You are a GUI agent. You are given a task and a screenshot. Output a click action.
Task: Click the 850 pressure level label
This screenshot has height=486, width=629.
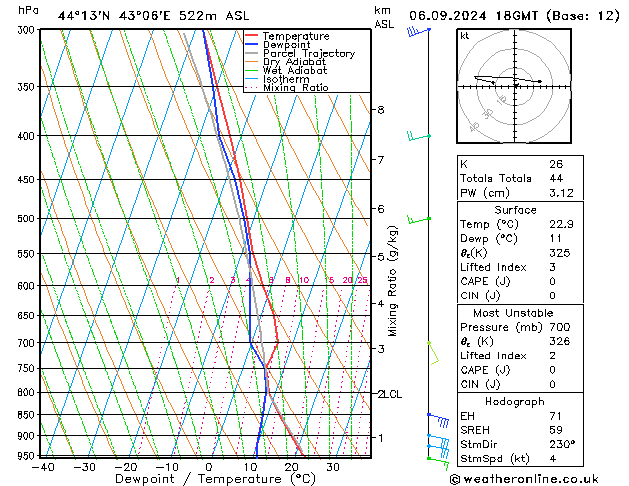point(28,415)
